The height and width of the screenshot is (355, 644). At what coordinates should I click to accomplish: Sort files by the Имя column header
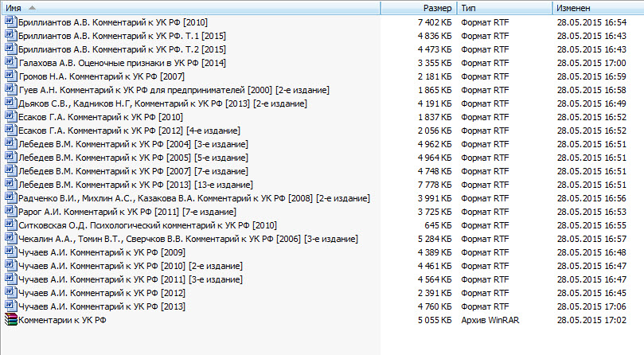pos(159,7)
